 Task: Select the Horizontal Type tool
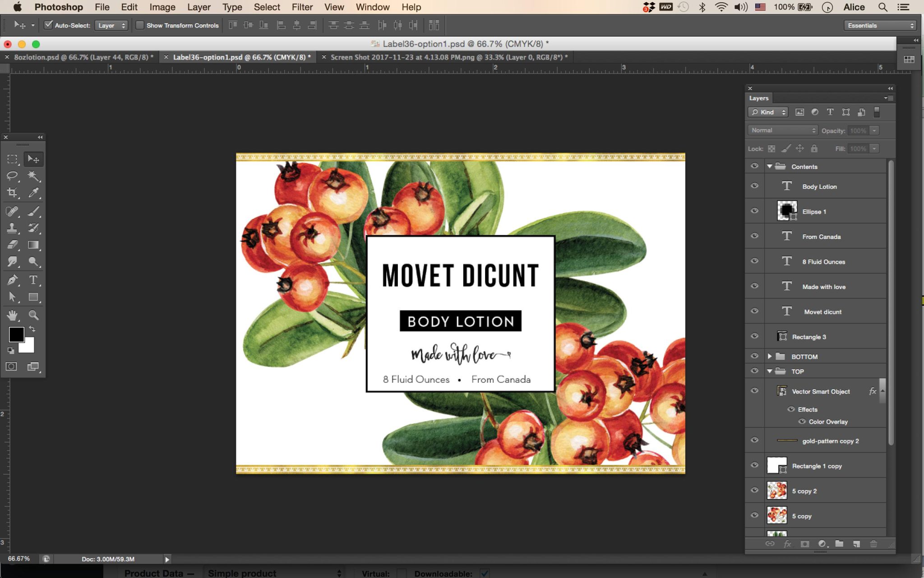[33, 280]
